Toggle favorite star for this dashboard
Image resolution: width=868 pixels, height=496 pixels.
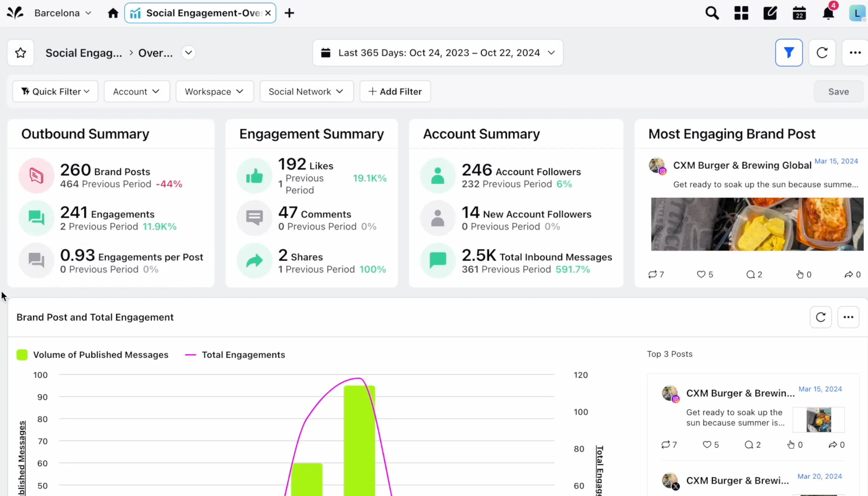click(21, 52)
